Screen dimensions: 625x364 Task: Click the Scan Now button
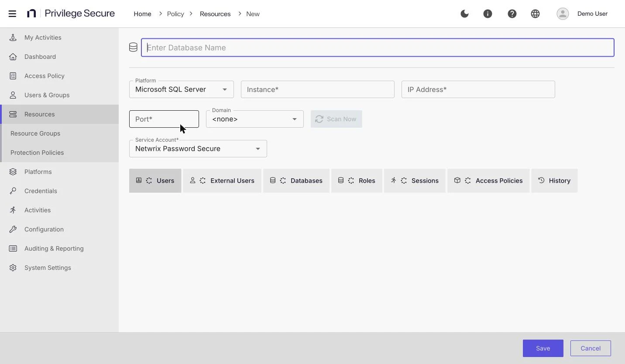(337, 119)
